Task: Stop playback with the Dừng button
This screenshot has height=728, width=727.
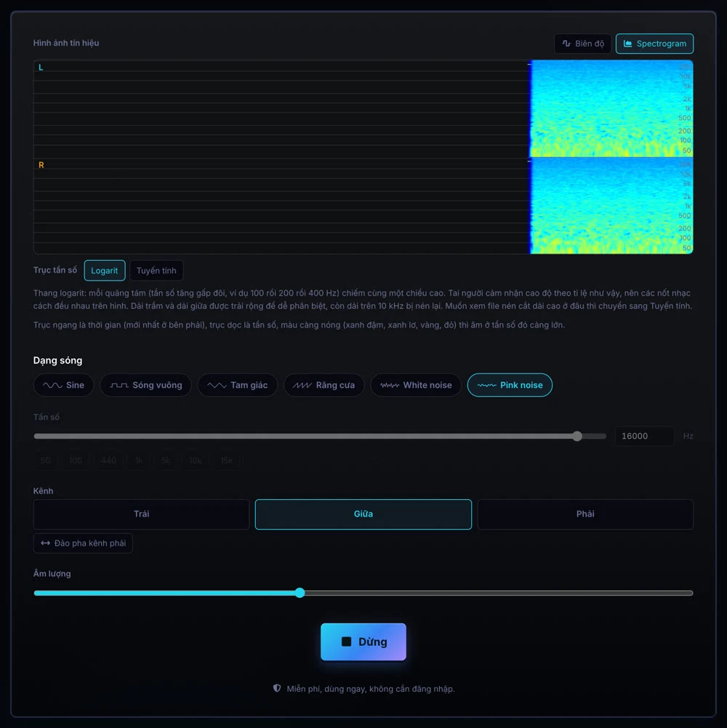Action: (363, 642)
